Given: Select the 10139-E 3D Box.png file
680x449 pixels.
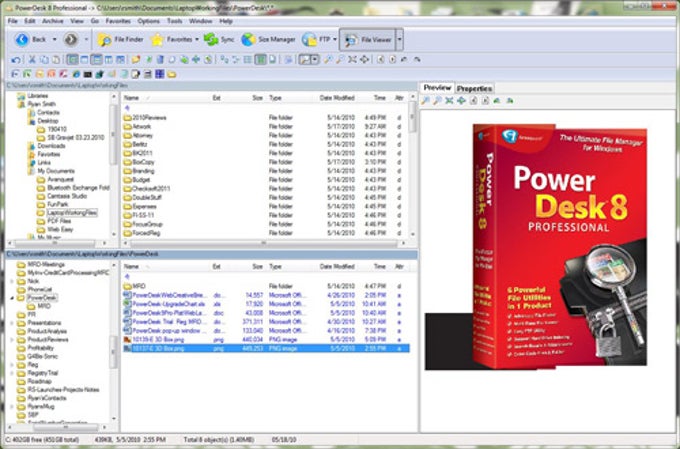Looking at the screenshot, I should [x=265, y=340].
